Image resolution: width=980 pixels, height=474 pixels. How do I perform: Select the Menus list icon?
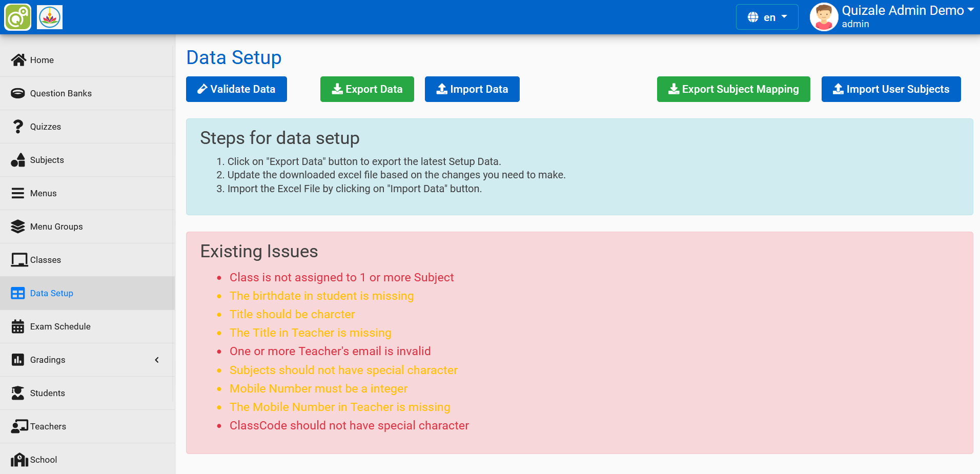(x=18, y=193)
